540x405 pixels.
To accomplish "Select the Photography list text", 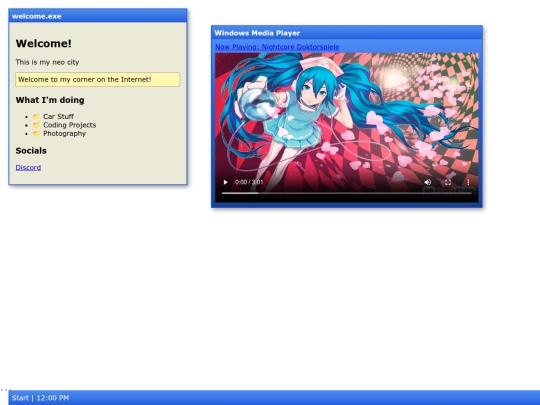I will coord(64,134).
